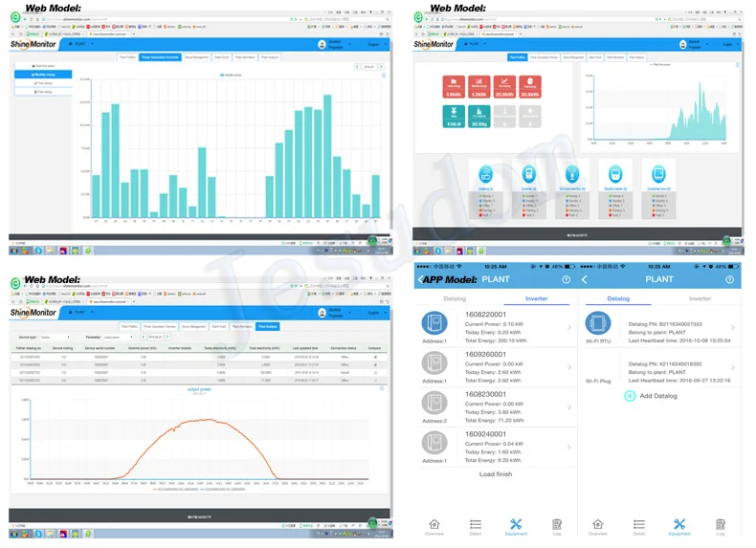This screenshot has width=756, height=548.
Task: Choose Year energy option in top-left window sidebar
Action: [43, 83]
